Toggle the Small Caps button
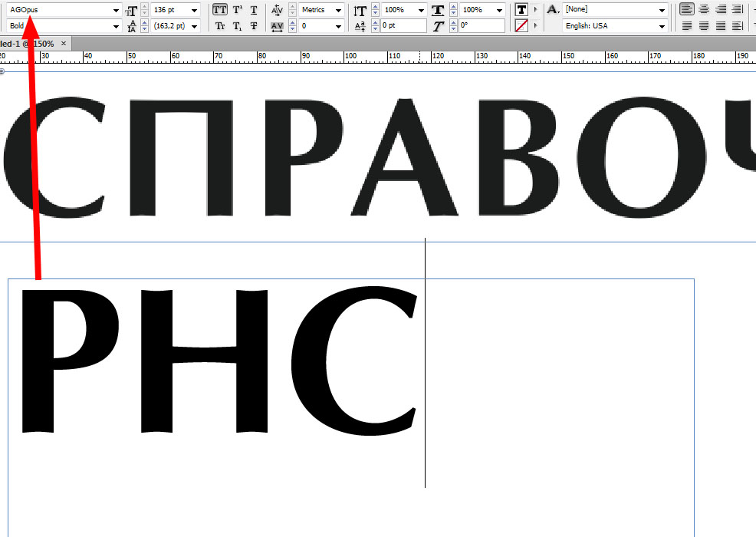Viewport: 756px width, 537px height. (x=220, y=26)
